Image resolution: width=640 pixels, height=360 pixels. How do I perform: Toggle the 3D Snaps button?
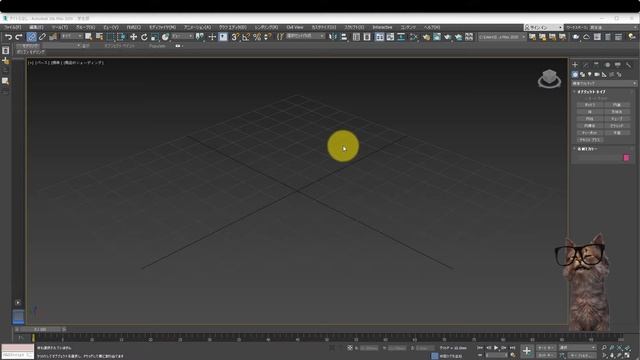[235, 37]
